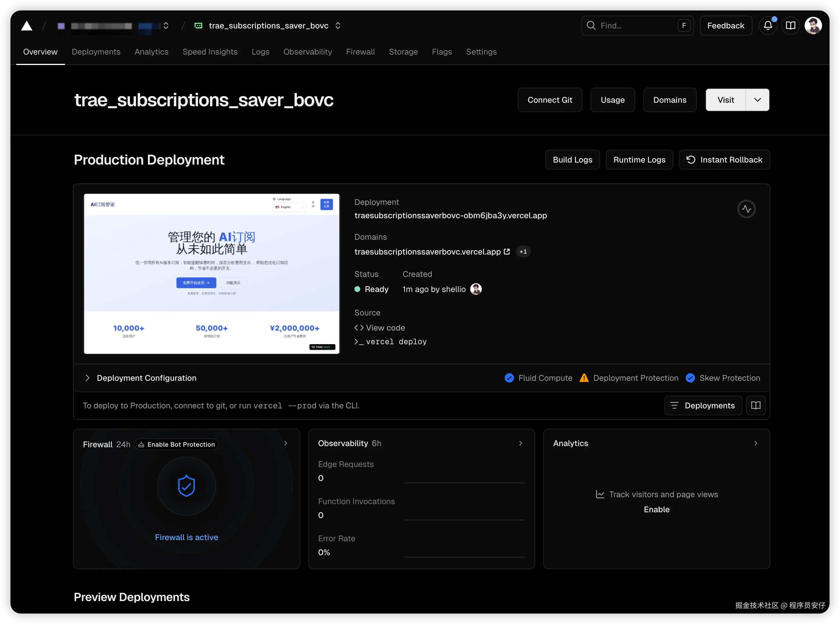
Task: Click Instant Rollback button
Action: 724,160
